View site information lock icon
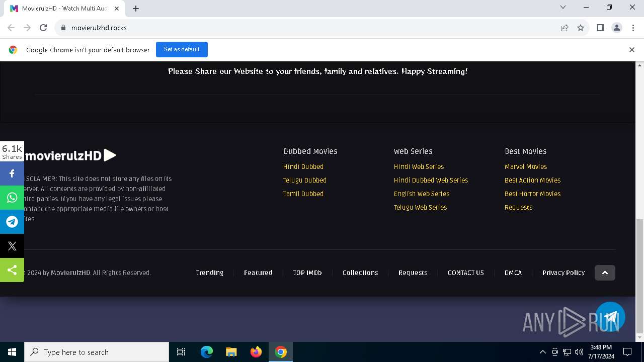644x362 pixels. [63, 28]
